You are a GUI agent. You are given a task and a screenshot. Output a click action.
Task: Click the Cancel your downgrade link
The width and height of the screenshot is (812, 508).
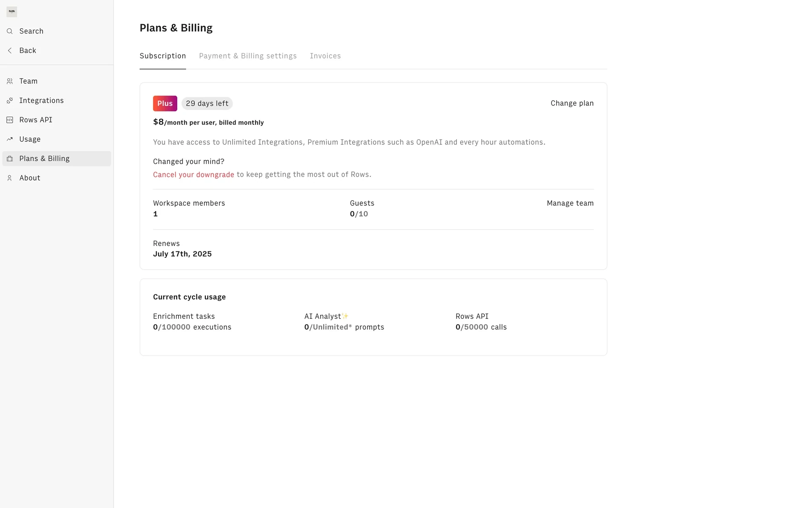tap(194, 174)
